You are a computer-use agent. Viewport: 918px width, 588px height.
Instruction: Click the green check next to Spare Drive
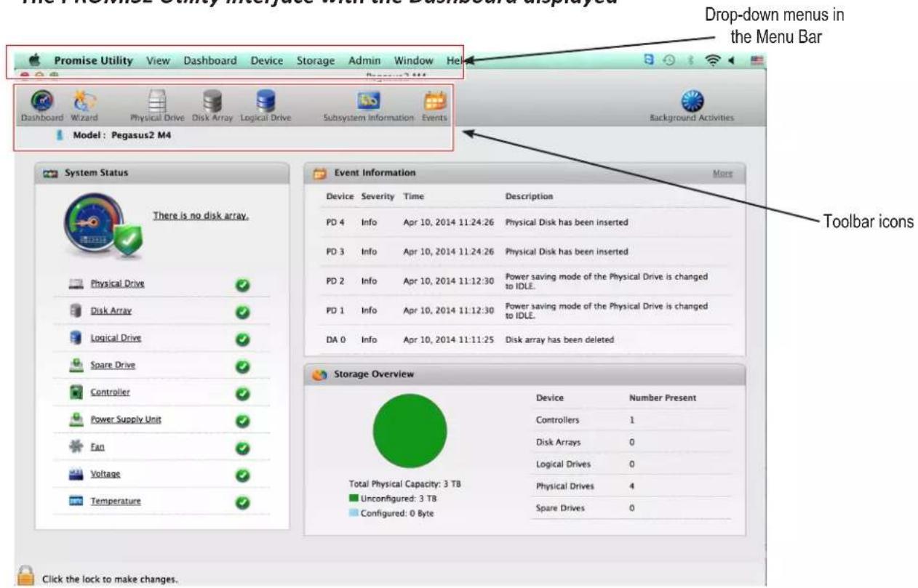point(243,366)
